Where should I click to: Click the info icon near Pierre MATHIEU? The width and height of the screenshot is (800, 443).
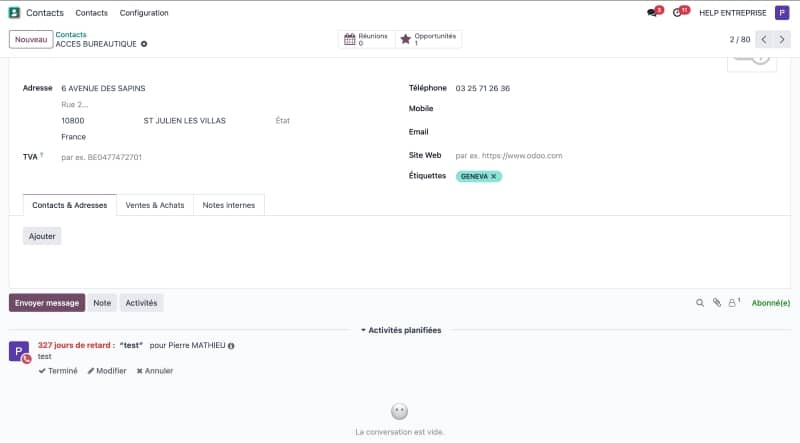[x=231, y=346]
